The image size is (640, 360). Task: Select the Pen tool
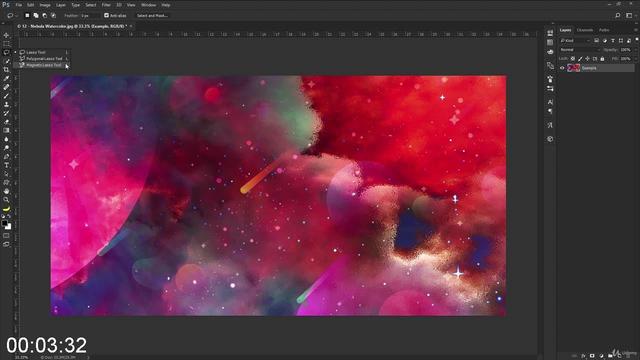click(6, 156)
